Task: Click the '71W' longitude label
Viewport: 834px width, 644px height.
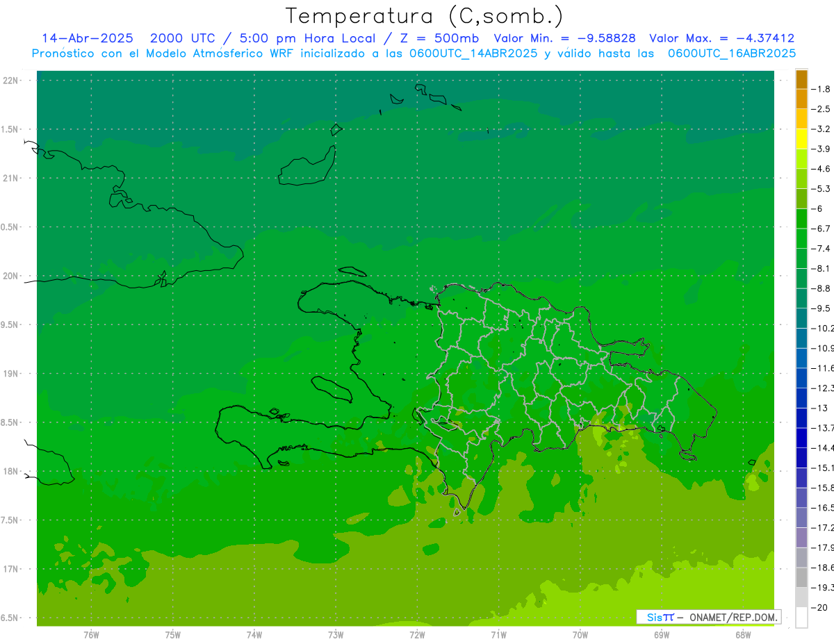Action: click(498, 634)
